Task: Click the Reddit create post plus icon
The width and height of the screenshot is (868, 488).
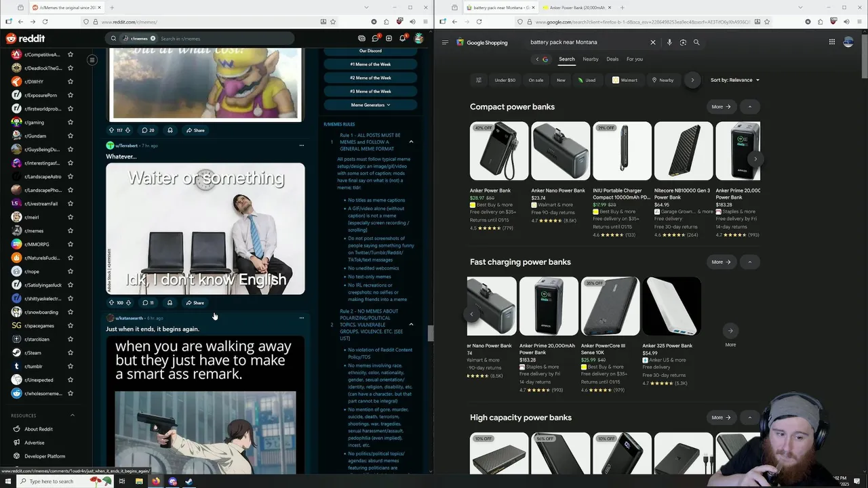Action: pos(389,39)
